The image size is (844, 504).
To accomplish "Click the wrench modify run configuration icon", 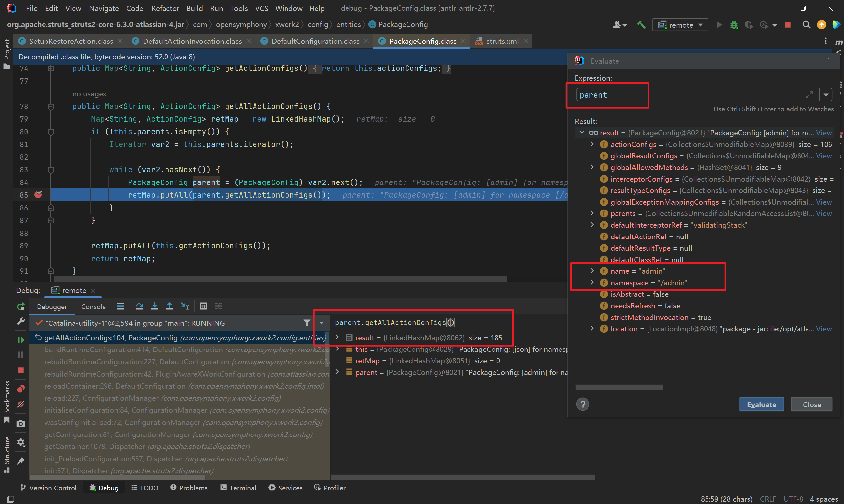I will 21,321.
